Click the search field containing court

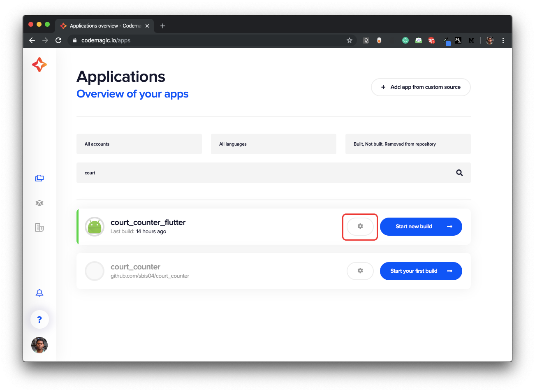273,173
